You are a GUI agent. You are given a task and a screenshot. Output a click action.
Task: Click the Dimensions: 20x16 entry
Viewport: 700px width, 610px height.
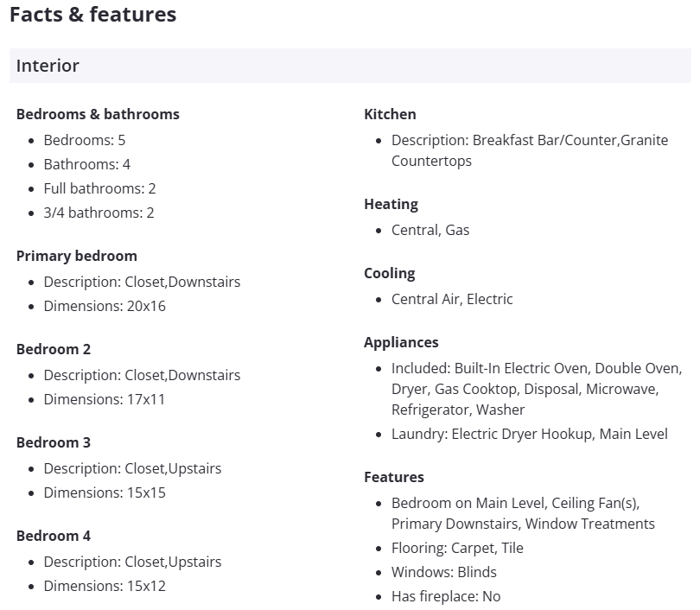click(105, 306)
